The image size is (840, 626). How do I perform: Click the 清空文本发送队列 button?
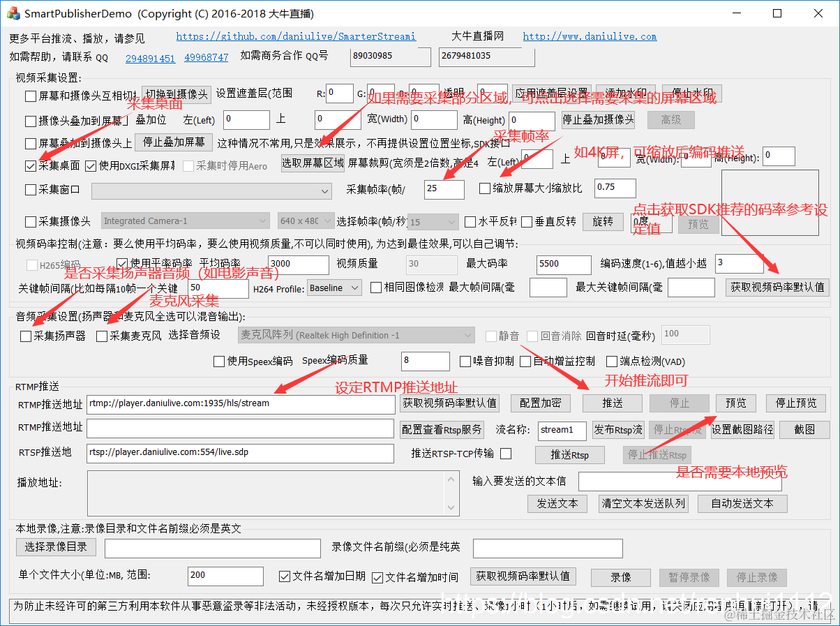coord(643,503)
